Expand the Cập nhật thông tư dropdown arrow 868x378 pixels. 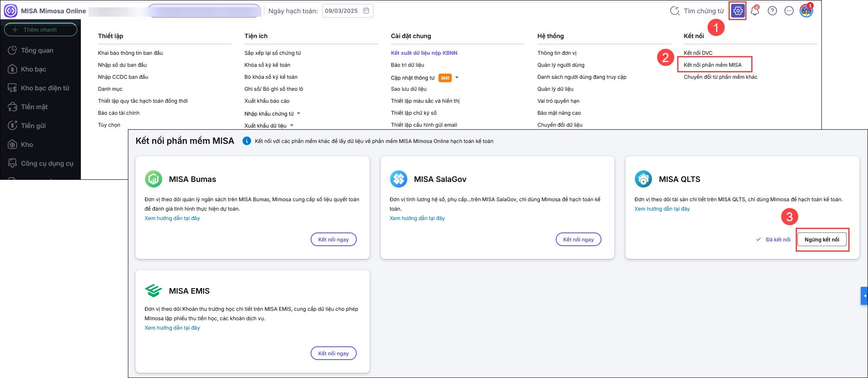[457, 77]
